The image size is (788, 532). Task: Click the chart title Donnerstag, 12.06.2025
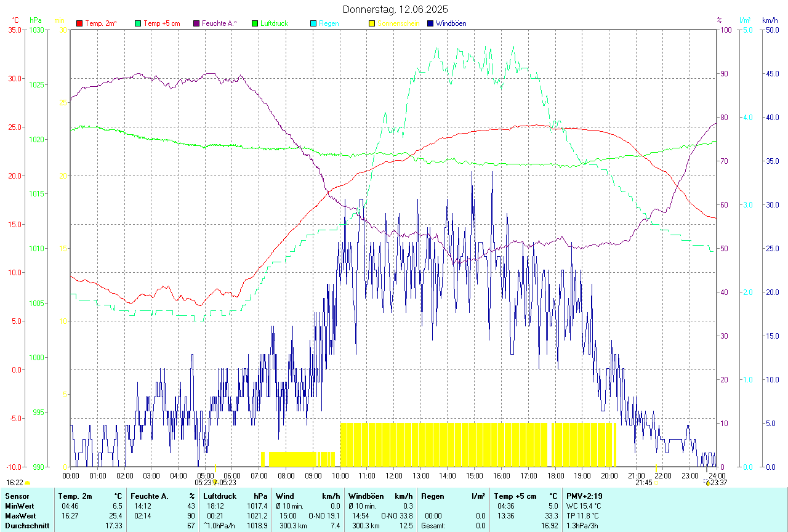tap(395, 9)
